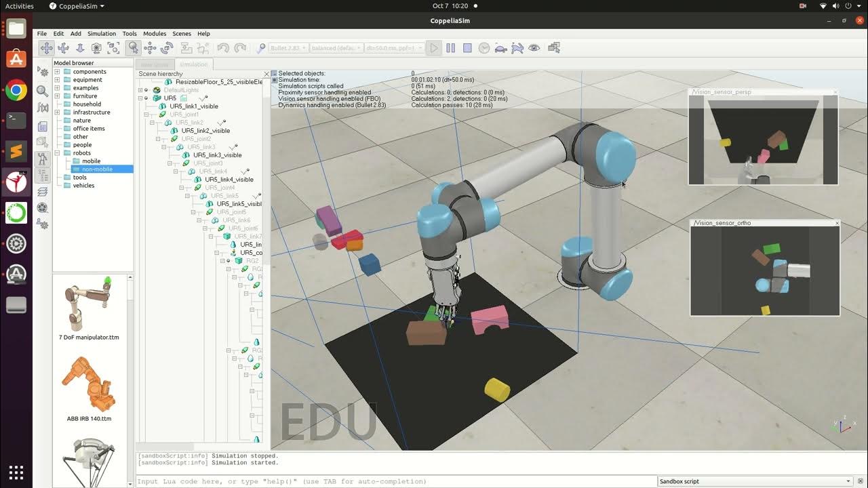Expand the components folder in Model browser
Image resolution: width=868 pixels, height=488 pixels.
tap(58, 72)
